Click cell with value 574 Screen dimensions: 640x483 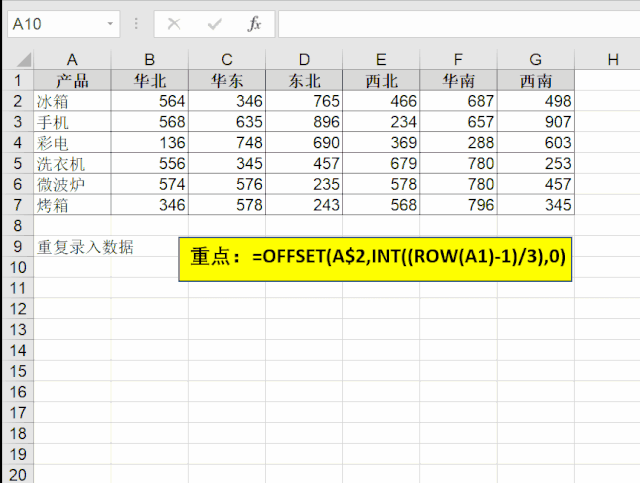pos(149,184)
